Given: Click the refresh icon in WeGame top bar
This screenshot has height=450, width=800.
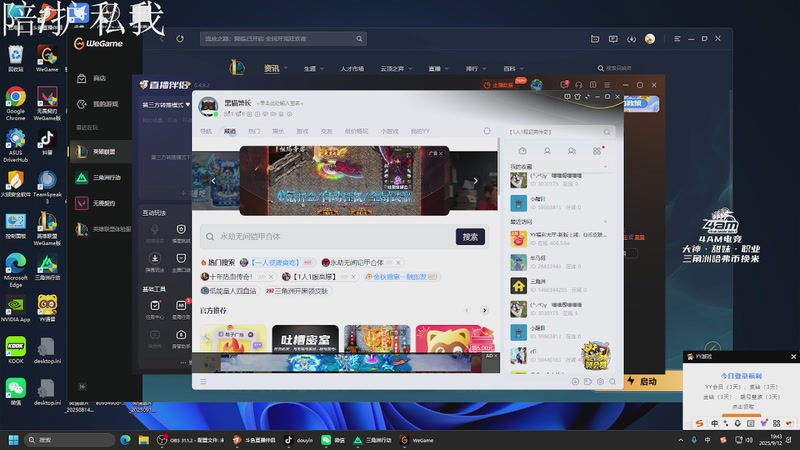Looking at the screenshot, I should (x=180, y=39).
